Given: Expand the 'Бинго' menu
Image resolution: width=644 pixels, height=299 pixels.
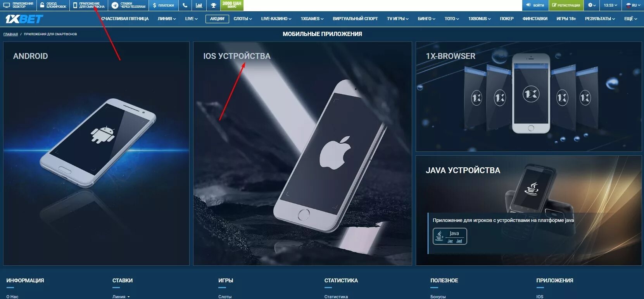Looking at the screenshot, I should coord(426,19).
